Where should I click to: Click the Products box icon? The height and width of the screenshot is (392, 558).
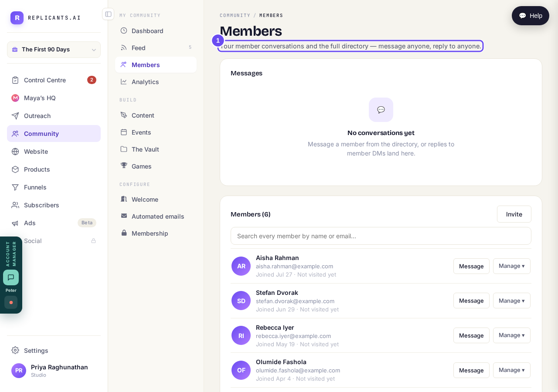click(15, 169)
